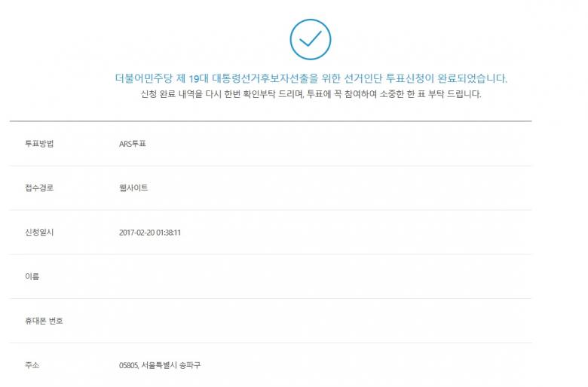Select the 투표방법 row label

point(39,144)
